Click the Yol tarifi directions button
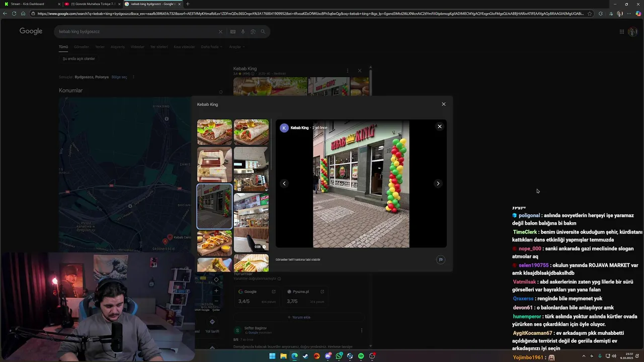This screenshot has height=362, width=644. tap(212, 325)
